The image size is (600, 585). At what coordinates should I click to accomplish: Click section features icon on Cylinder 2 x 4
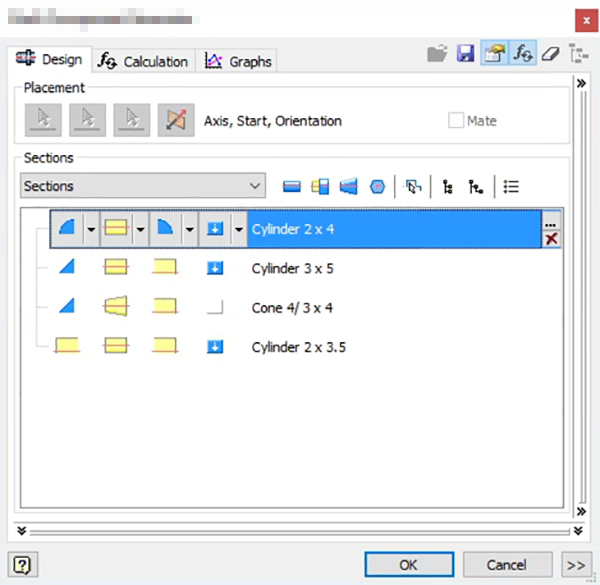[215, 228]
